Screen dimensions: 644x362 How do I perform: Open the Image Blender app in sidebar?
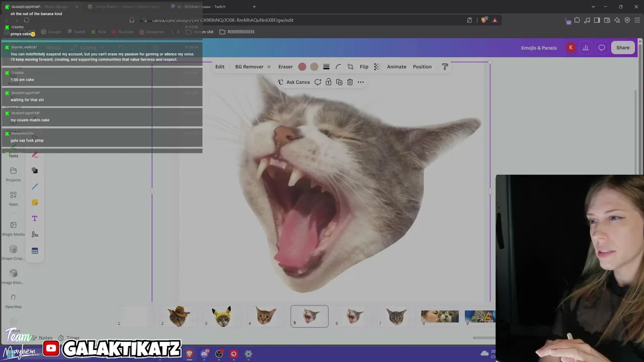13,278
